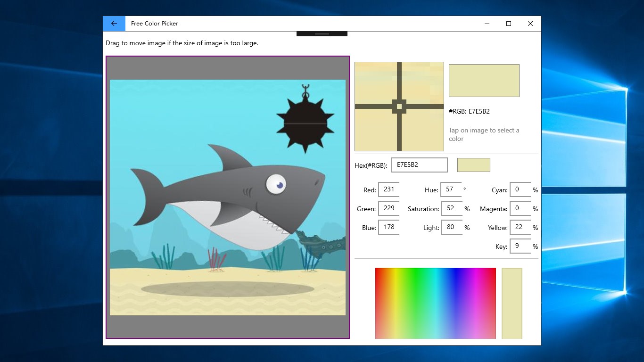Click the magnified crosshair preview
644x362 pixels.
[399, 107]
